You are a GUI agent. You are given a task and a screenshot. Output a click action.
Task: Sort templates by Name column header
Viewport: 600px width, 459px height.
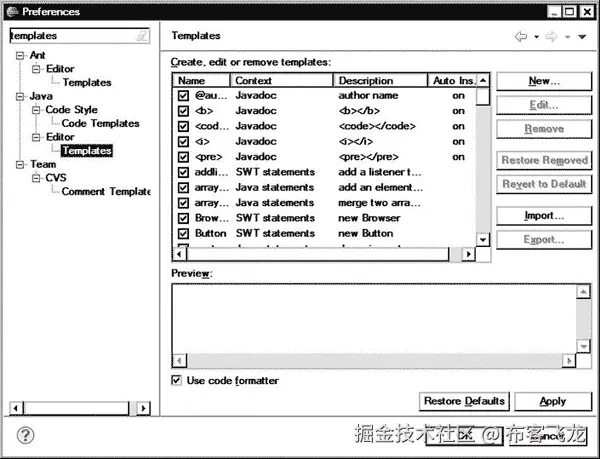click(x=201, y=80)
